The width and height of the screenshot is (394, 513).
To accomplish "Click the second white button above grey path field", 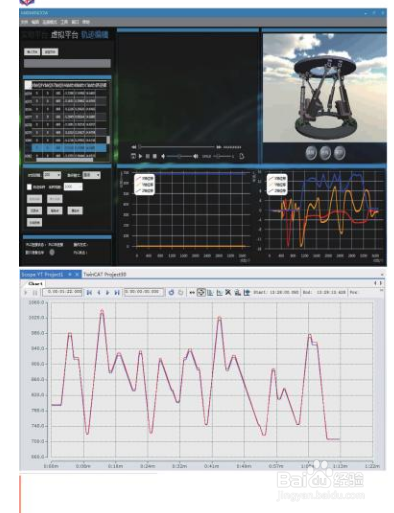I will pos(50,52).
